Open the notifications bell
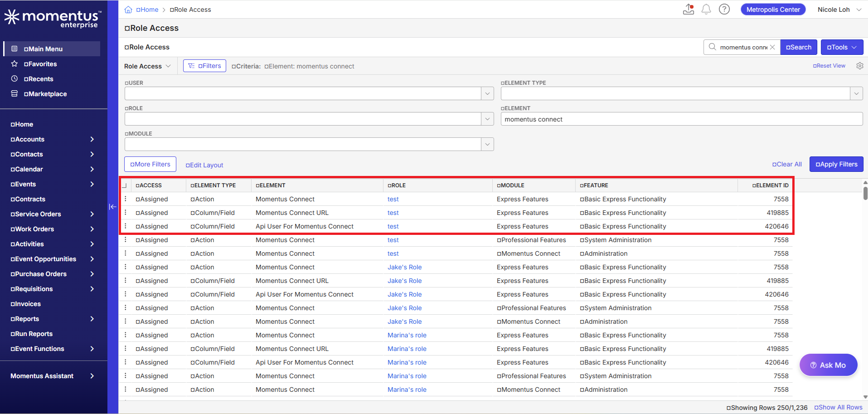 (x=706, y=10)
